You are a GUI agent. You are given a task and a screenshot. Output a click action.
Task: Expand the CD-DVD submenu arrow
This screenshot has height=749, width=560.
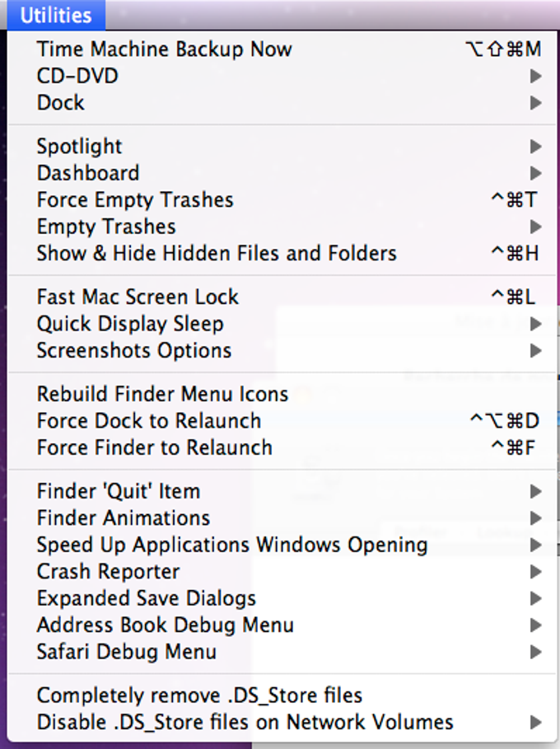(x=535, y=76)
